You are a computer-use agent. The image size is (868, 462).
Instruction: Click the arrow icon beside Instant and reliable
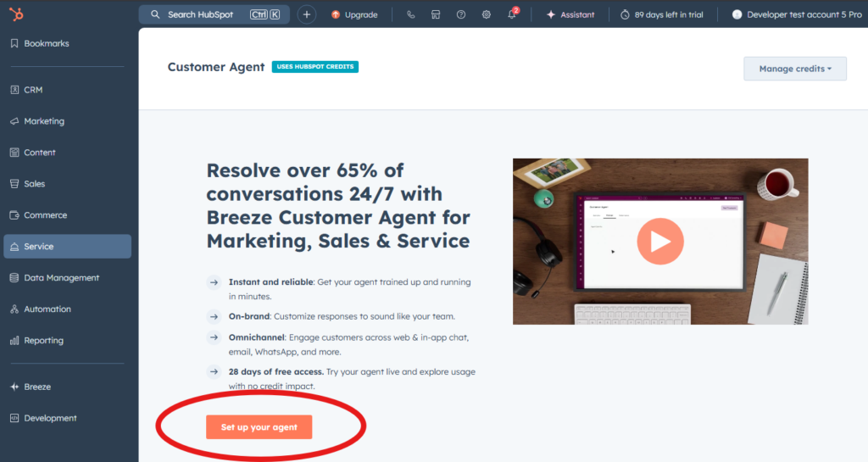pyautogui.click(x=214, y=282)
